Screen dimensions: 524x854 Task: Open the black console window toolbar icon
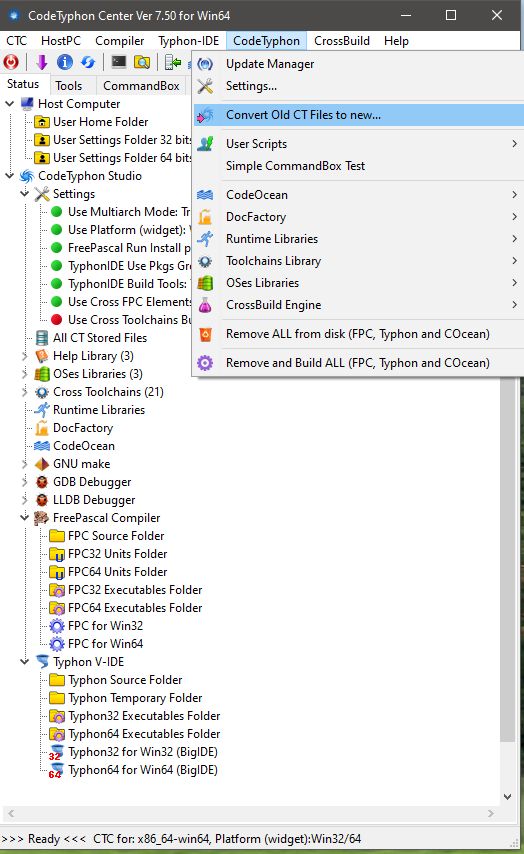119,62
